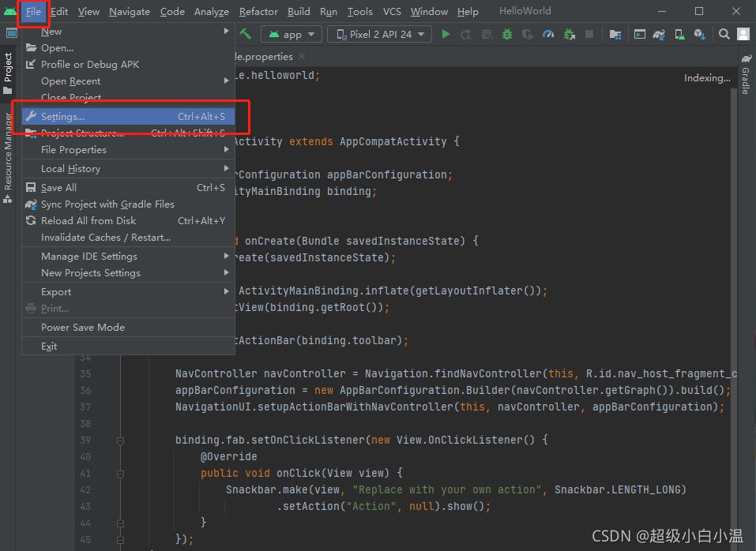The height and width of the screenshot is (551, 756).
Task: Start debugging with the green bug icon
Action: [x=507, y=34]
